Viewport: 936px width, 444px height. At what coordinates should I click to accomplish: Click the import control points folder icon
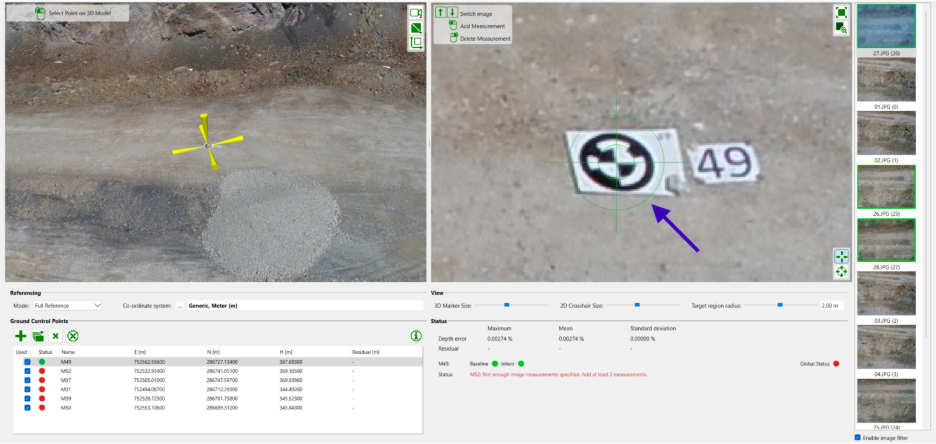coord(38,336)
